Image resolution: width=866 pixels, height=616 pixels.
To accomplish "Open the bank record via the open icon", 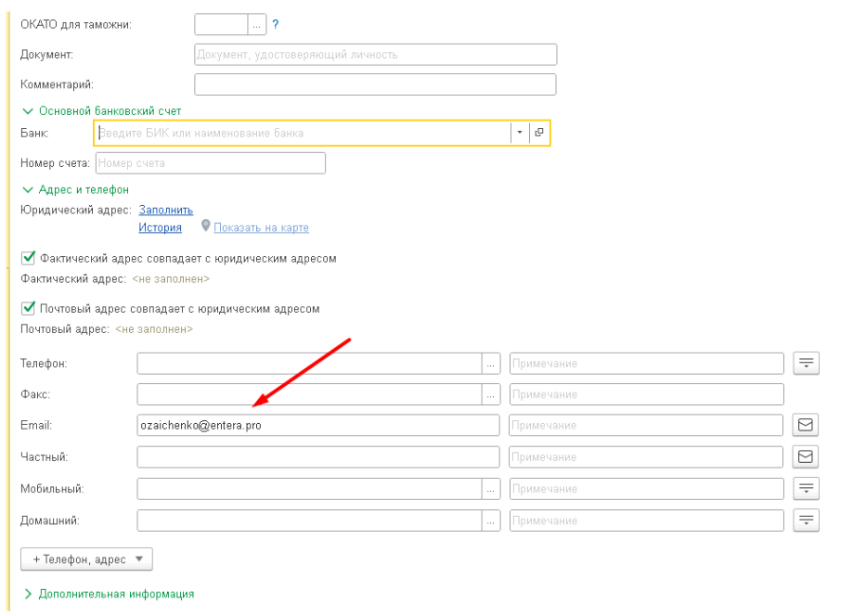I will (539, 133).
